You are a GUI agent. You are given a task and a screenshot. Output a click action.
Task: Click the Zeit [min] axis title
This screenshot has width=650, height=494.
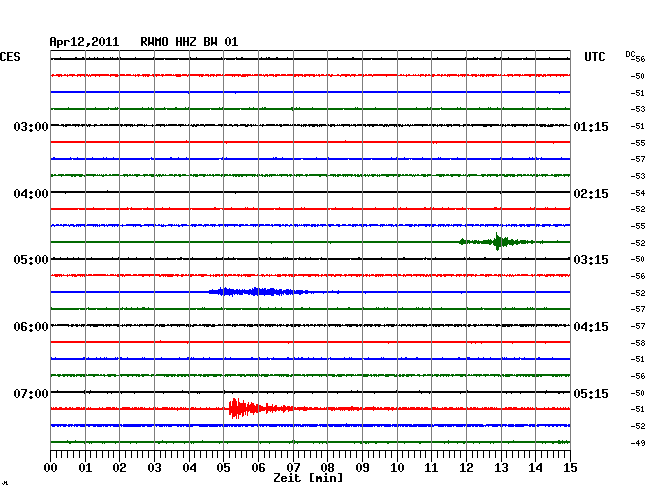coord(308,478)
